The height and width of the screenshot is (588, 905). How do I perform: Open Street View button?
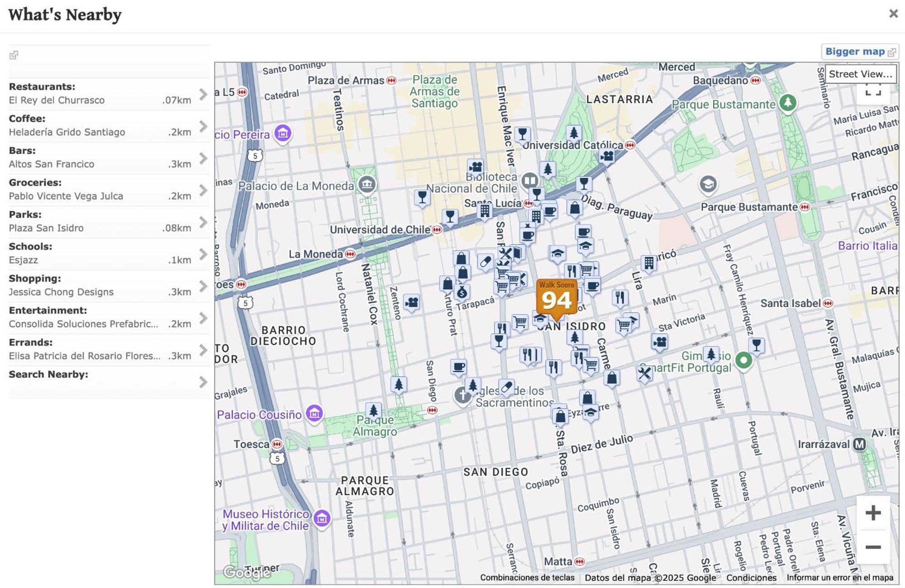click(861, 74)
